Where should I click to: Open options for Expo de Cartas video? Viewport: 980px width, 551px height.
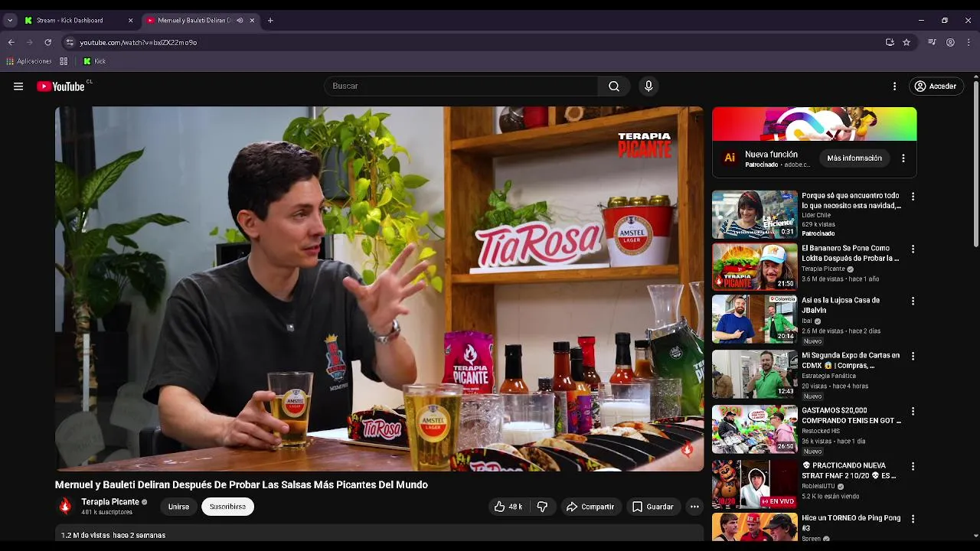click(x=913, y=357)
